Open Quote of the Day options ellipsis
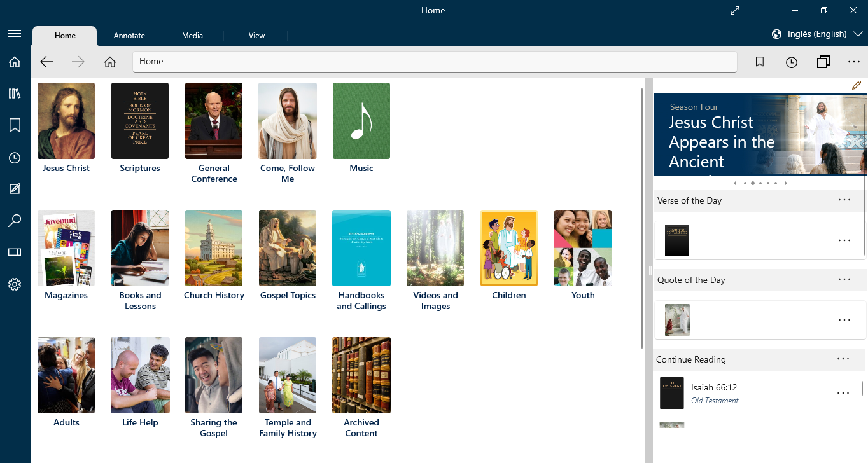The width and height of the screenshot is (868, 463). point(844,279)
